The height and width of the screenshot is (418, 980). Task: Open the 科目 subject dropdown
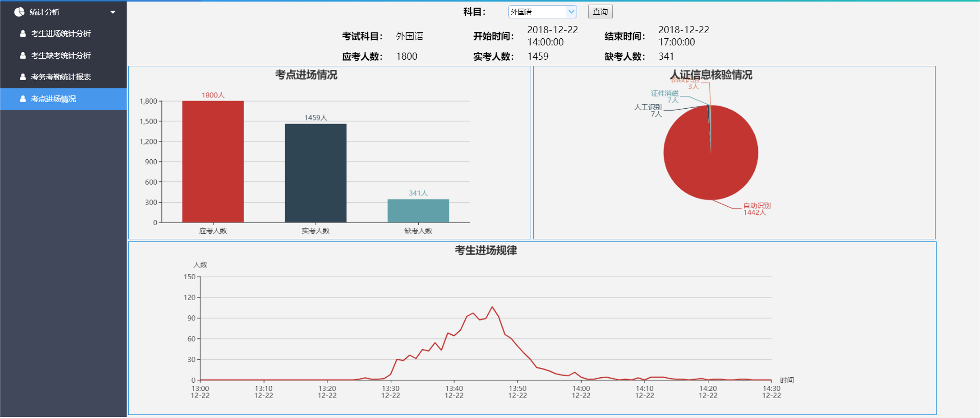point(542,12)
